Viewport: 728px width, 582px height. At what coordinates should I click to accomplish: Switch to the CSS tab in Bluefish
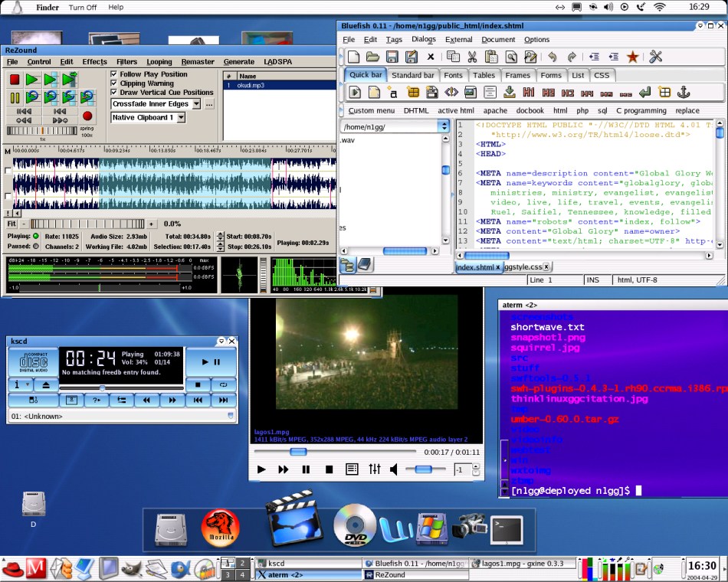602,75
